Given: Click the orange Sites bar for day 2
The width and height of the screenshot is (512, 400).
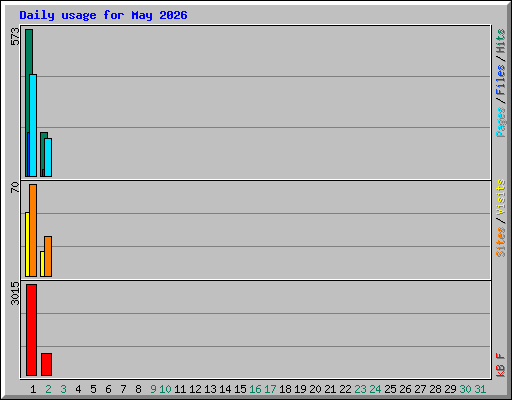Looking at the screenshot, I should point(48,256).
